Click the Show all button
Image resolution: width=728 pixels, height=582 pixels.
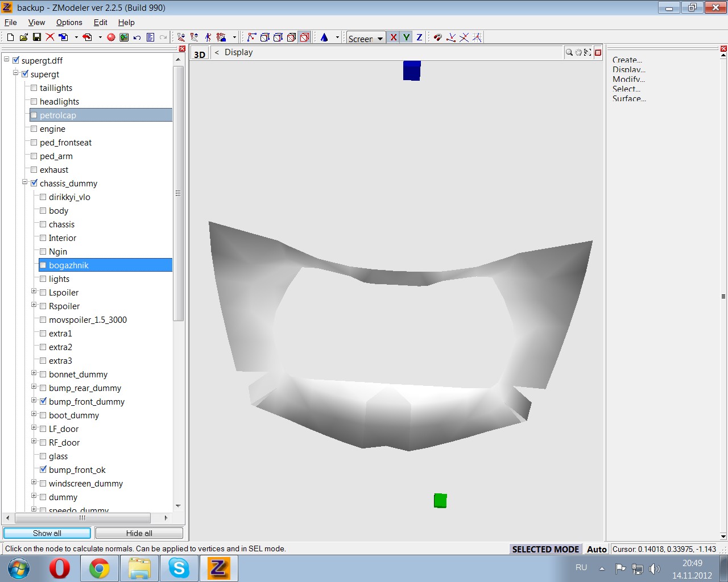click(47, 533)
